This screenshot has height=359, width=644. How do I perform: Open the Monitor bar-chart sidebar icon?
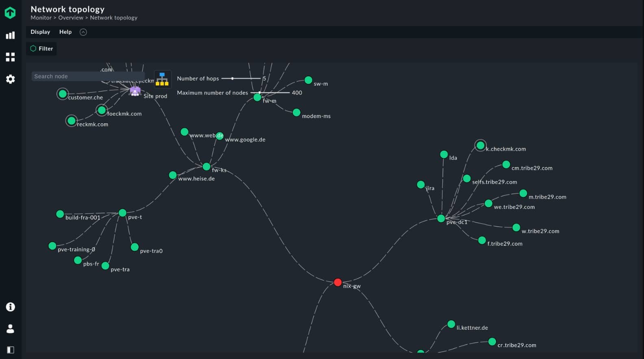coord(10,35)
